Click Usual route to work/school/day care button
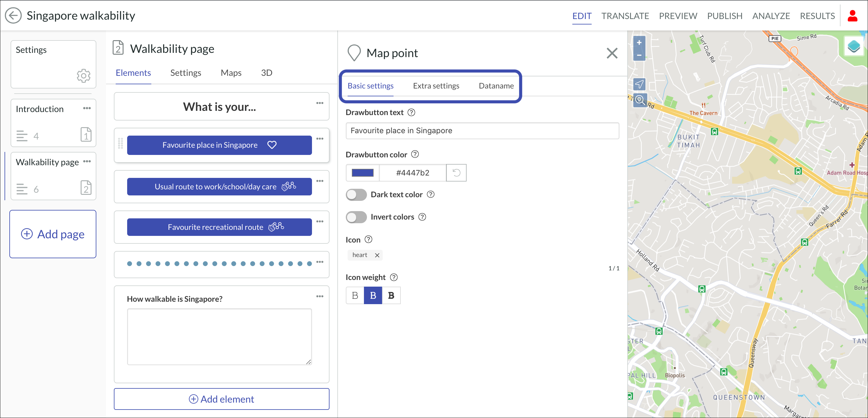 [219, 187]
